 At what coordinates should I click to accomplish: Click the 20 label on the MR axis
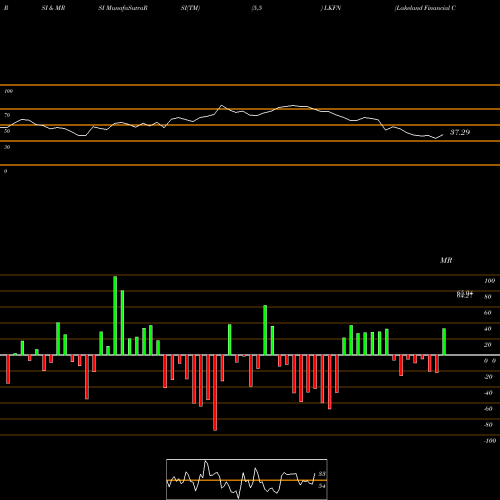488,345
